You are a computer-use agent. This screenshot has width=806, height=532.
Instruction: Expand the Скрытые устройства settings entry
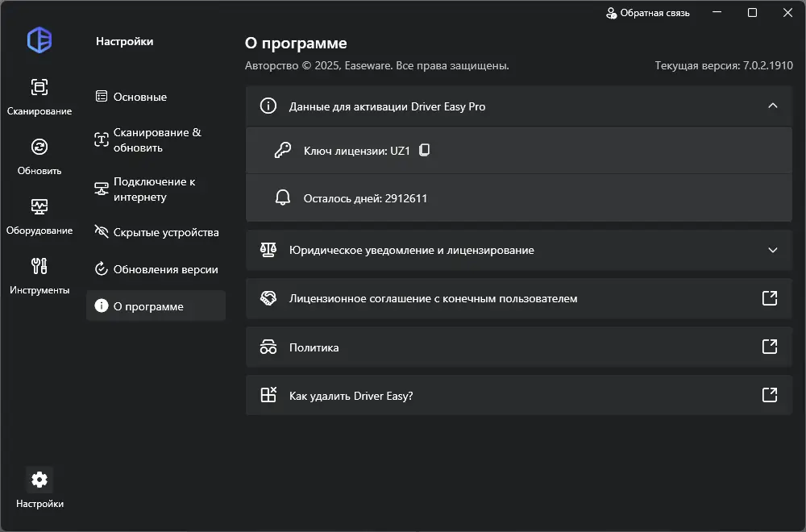(x=156, y=232)
